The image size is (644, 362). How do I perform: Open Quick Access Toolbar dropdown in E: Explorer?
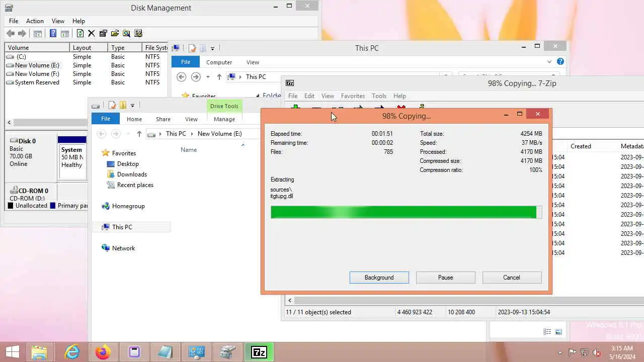132,105
